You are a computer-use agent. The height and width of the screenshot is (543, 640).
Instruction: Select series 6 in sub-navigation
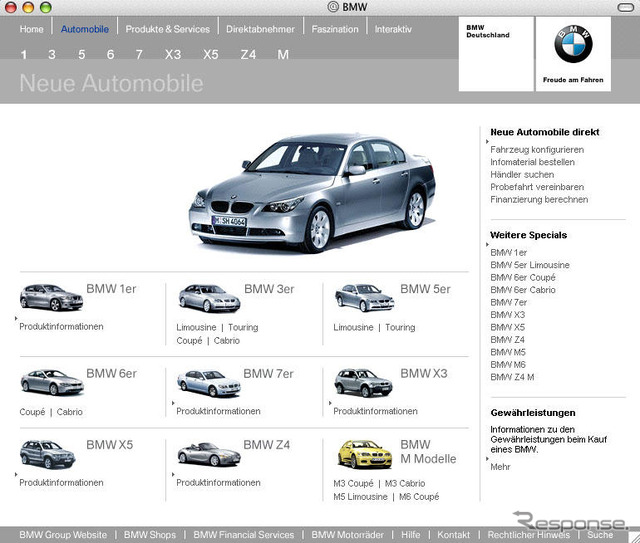click(x=110, y=54)
